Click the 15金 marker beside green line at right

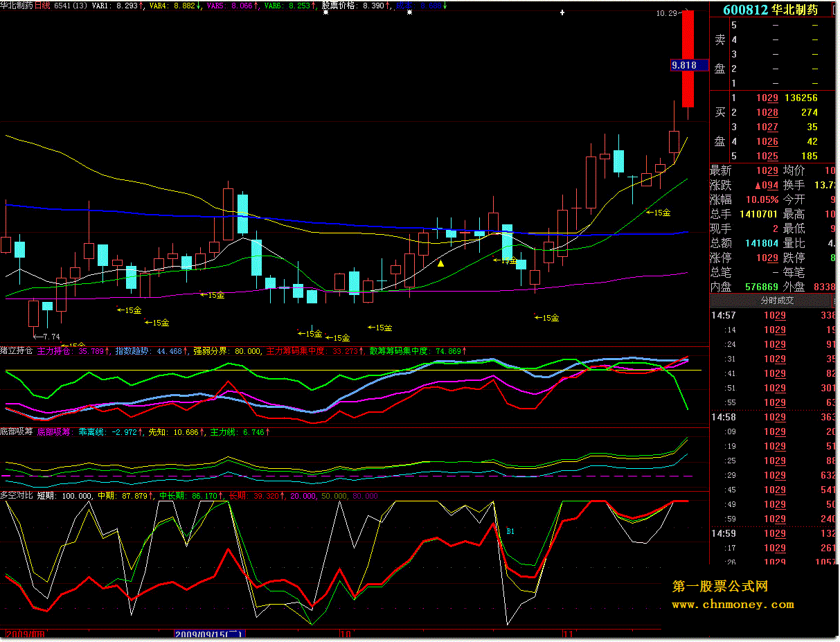click(x=658, y=213)
